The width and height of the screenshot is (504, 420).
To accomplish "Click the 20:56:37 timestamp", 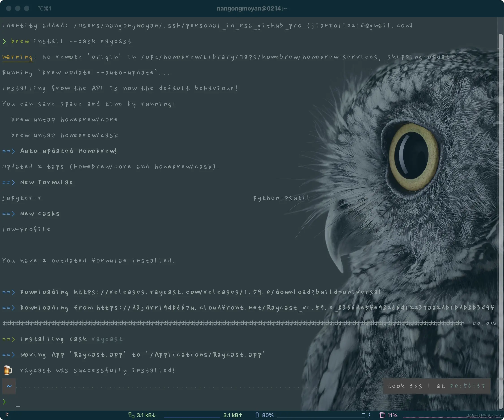I will tap(467, 386).
